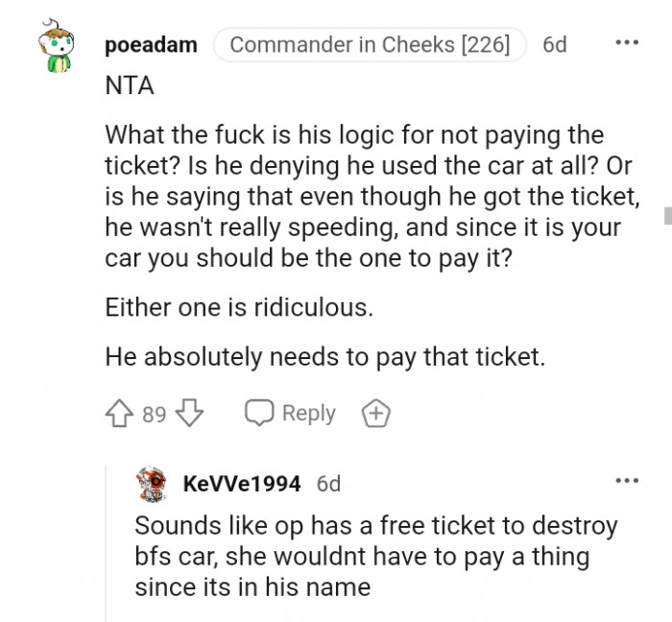Click the speech bubble reply icon

(x=258, y=414)
